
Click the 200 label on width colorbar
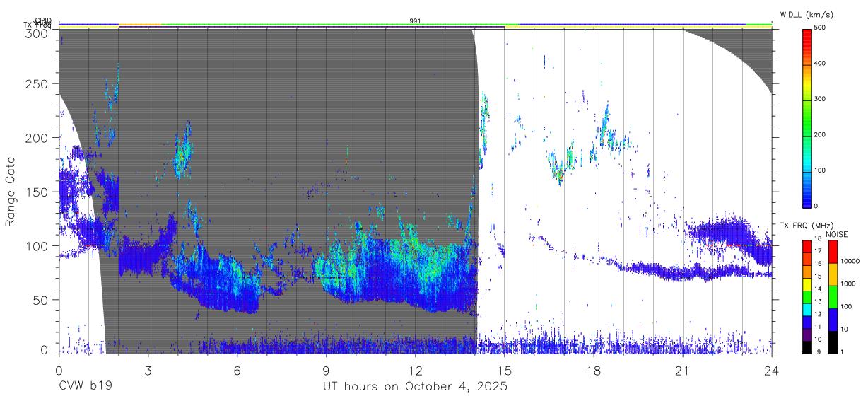(x=820, y=134)
